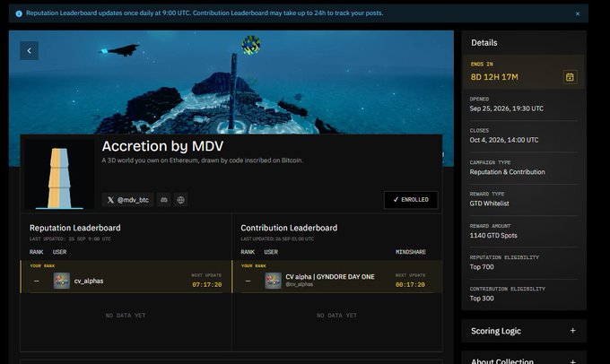Click the info icon in the banner
Image resolution: width=610 pixels, height=364 pixels.
click(19, 13)
